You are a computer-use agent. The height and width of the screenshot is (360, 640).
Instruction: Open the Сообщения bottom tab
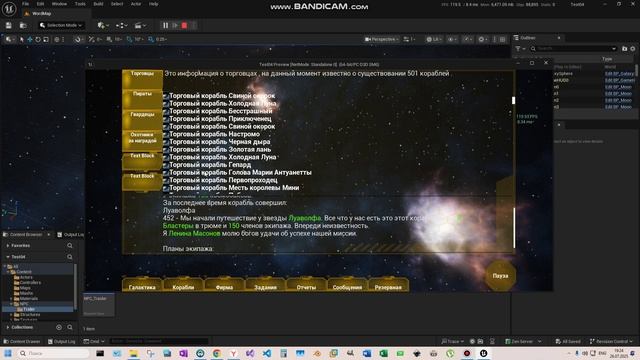(347, 284)
